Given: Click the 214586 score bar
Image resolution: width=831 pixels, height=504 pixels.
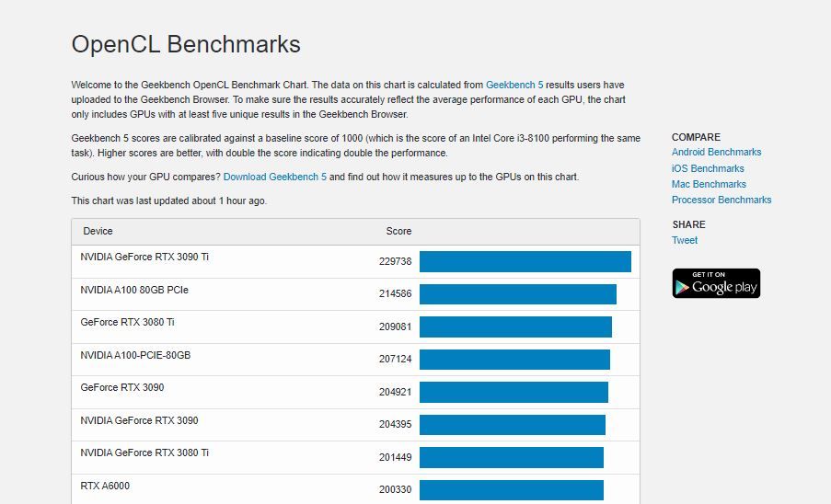Looking at the screenshot, I should pyautogui.click(x=517, y=294).
